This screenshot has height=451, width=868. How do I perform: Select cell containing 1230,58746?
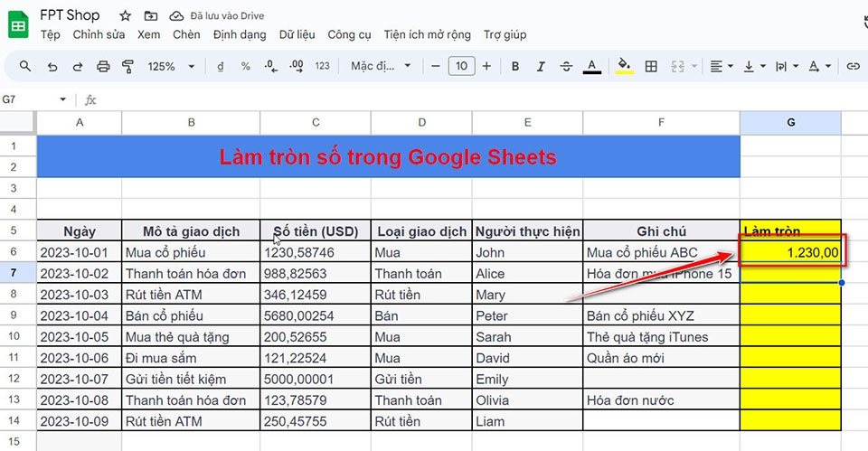click(316, 252)
